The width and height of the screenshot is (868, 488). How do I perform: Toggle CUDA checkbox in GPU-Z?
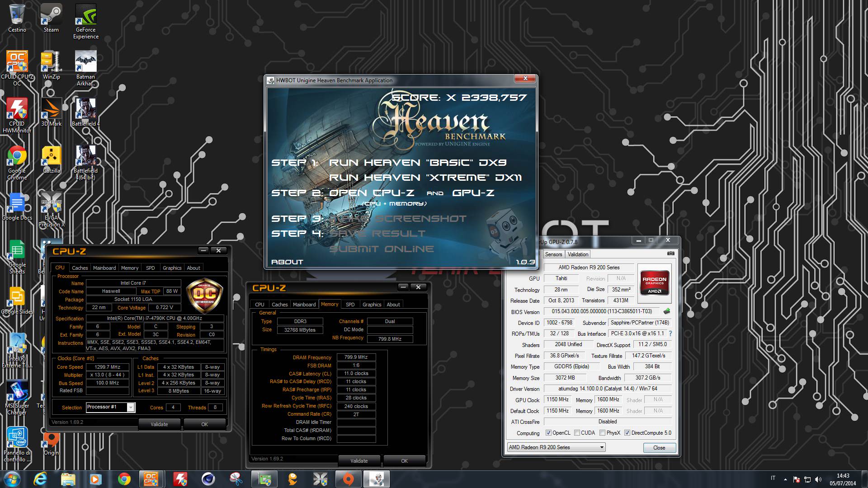click(x=577, y=433)
